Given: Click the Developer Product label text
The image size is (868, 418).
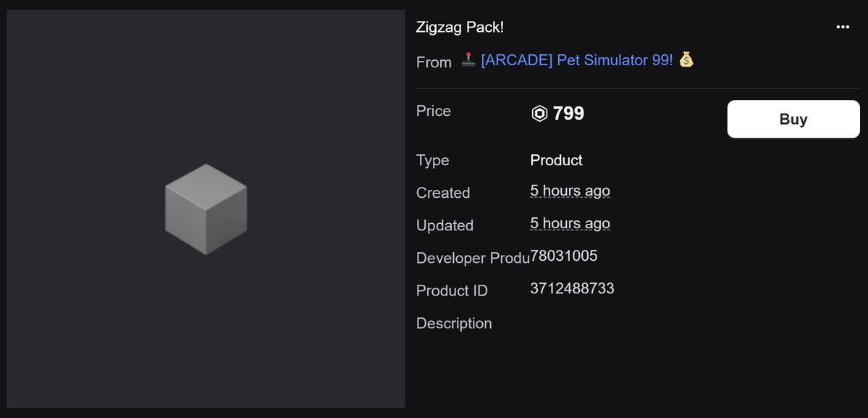Looking at the screenshot, I should click(x=473, y=258).
